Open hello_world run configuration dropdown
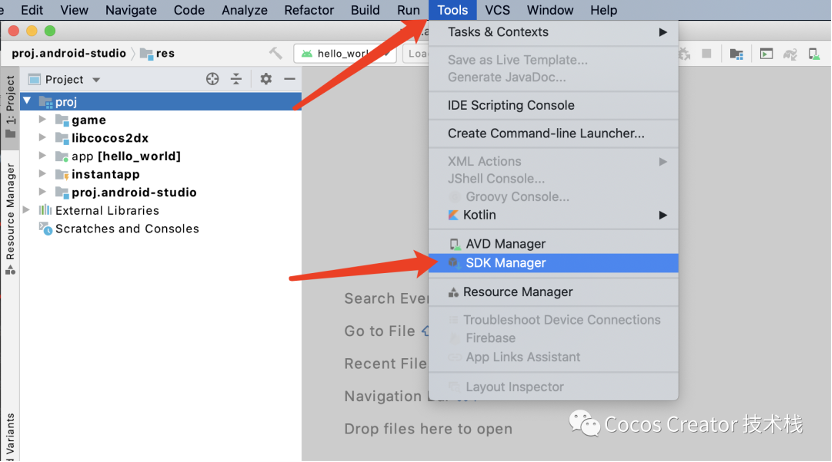This screenshot has width=832, height=462. tap(344, 54)
